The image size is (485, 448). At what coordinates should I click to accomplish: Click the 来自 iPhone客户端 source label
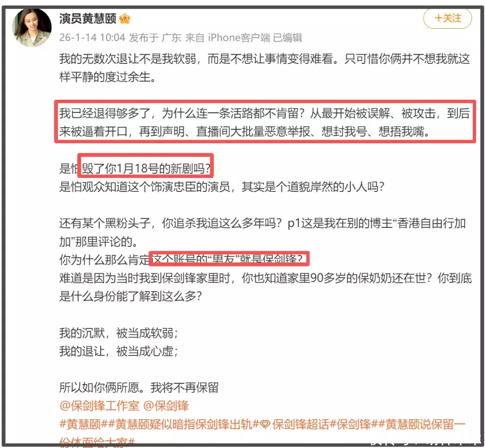(x=227, y=37)
